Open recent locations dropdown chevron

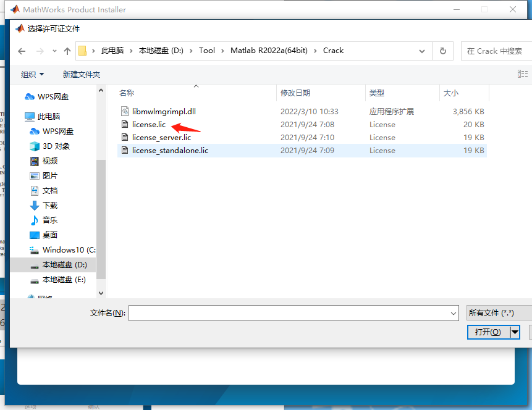click(x=54, y=51)
